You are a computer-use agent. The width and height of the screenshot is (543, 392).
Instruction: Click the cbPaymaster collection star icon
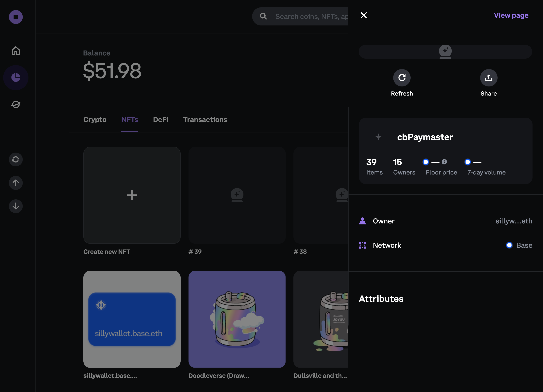(x=379, y=136)
